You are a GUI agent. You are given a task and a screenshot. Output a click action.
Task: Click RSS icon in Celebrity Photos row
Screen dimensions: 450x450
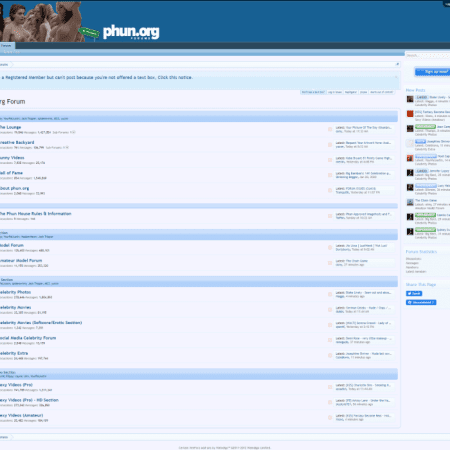(x=330, y=294)
